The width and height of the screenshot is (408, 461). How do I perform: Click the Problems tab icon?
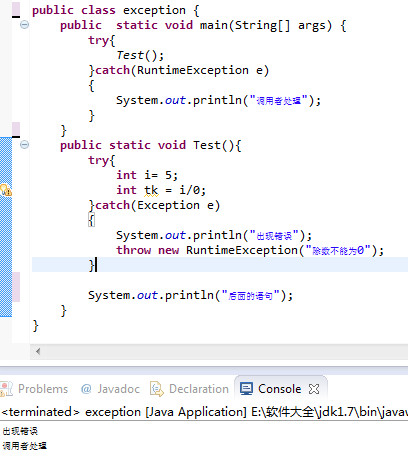tap(6, 389)
